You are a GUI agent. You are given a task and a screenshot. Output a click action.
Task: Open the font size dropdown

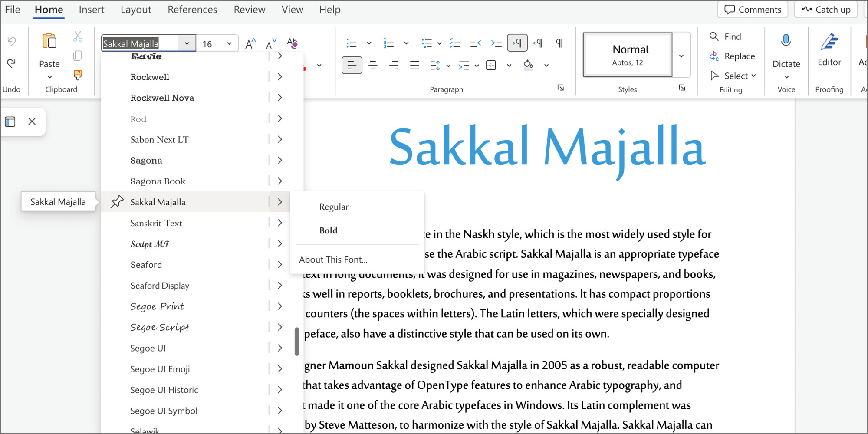click(229, 43)
